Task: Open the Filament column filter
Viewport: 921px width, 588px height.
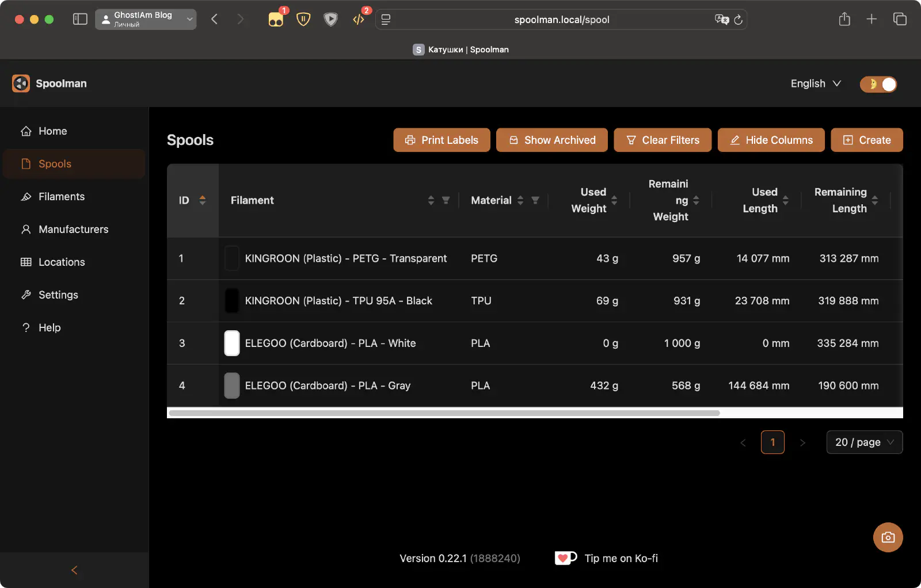Action: (x=446, y=200)
